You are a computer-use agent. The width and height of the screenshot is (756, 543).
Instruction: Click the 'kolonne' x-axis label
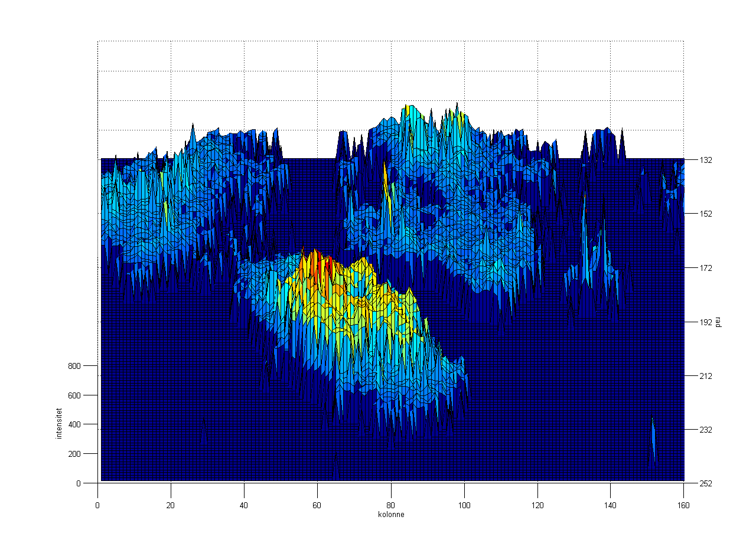[x=390, y=515]
